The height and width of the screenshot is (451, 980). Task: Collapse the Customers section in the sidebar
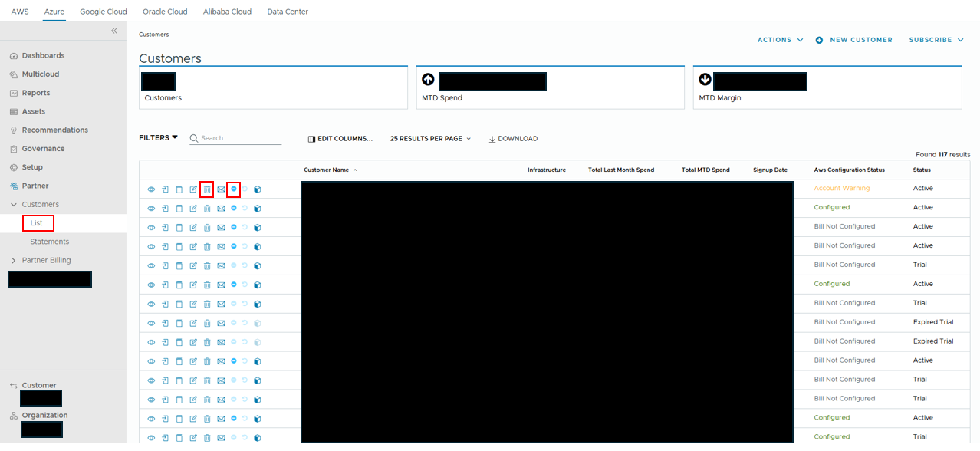[14, 205]
